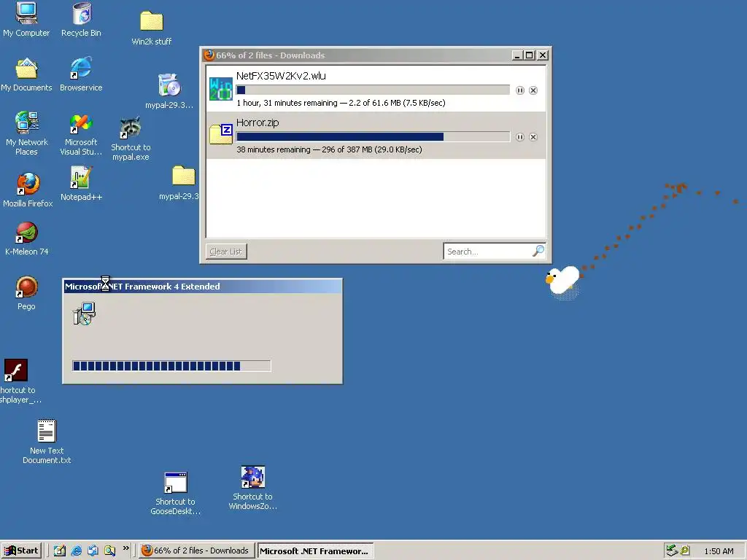Close the Downloads window
This screenshot has height=560, width=747.
[x=542, y=55]
